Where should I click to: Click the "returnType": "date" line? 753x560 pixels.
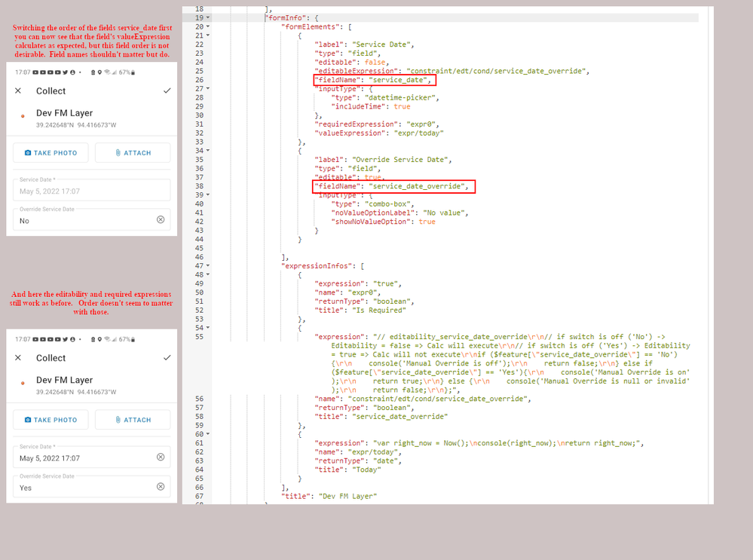point(358,461)
